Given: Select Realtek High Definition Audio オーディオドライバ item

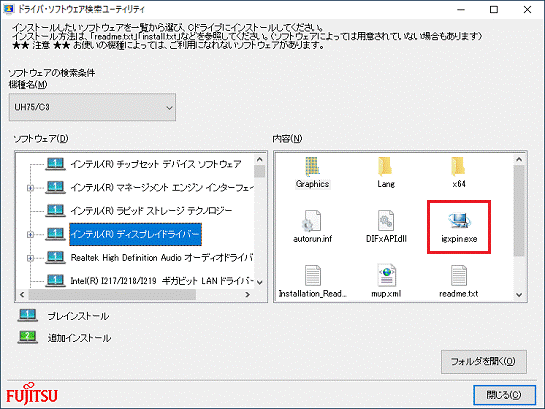Looking at the screenshot, I should click(x=162, y=257).
